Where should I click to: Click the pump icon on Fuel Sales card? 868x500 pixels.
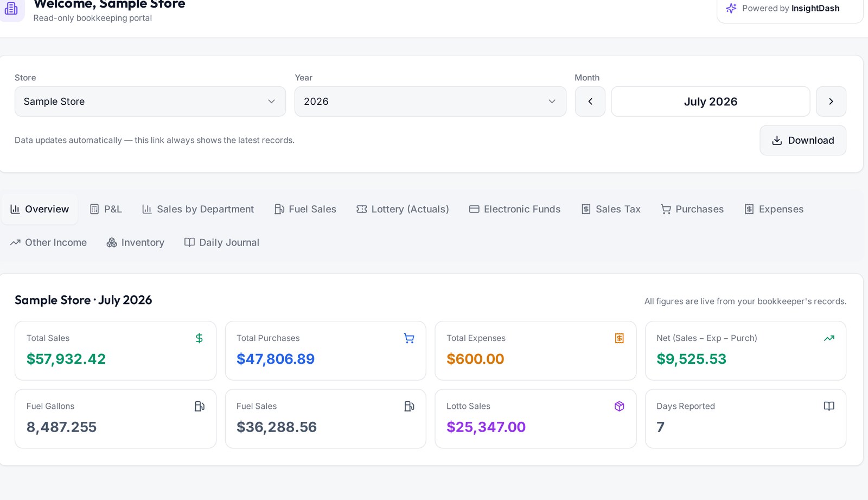pos(409,406)
